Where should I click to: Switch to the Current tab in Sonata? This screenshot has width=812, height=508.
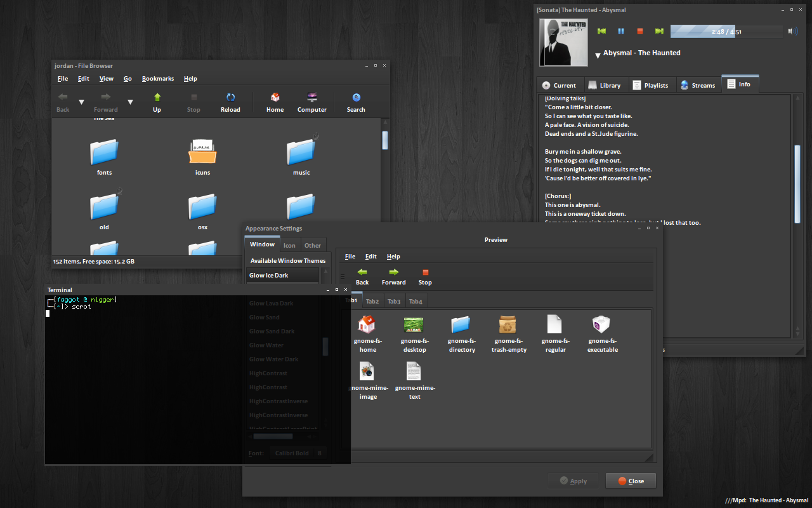(x=559, y=85)
